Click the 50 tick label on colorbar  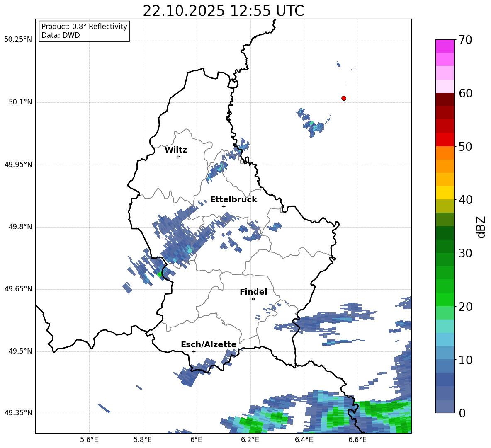(465, 146)
